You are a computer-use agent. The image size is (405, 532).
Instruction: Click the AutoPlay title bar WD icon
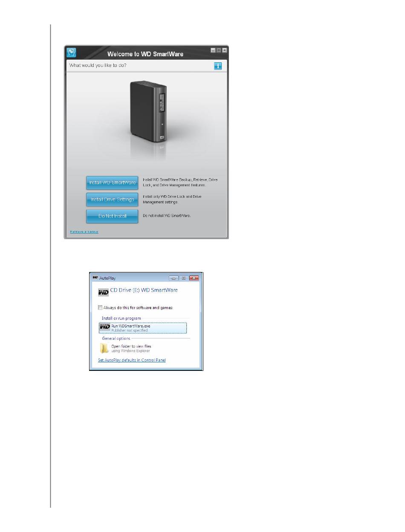(x=95, y=277)
